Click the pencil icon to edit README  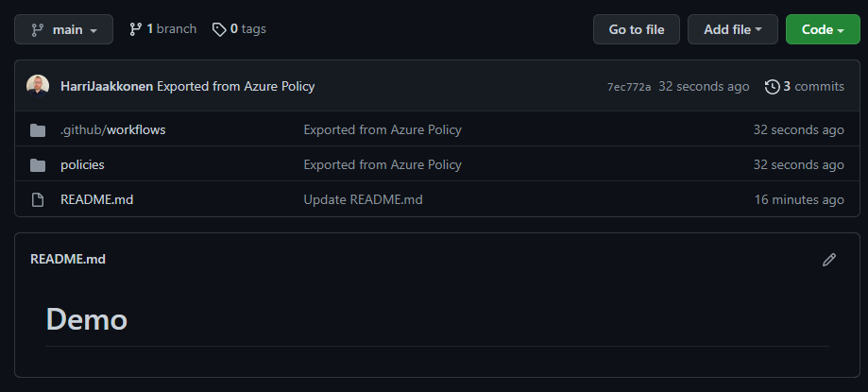point(829,260)
